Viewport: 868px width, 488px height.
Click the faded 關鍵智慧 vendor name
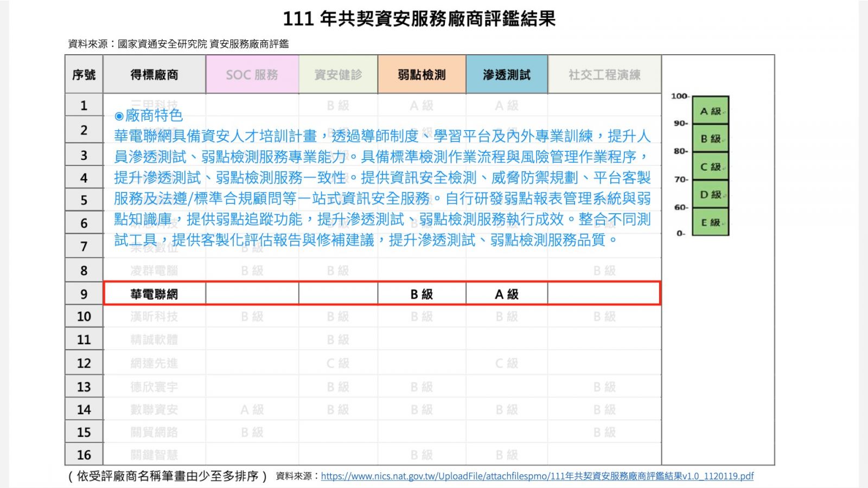pyautogui.click(x=155, y=454)
